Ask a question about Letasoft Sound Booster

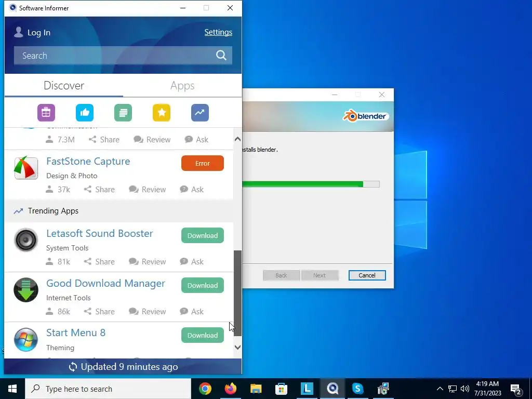(x=192, y=262)
